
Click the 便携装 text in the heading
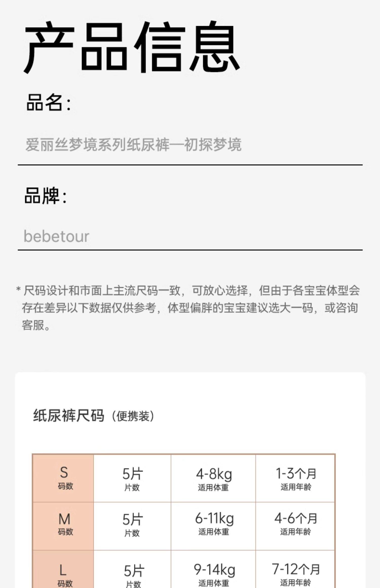click(x=133, y=416)
